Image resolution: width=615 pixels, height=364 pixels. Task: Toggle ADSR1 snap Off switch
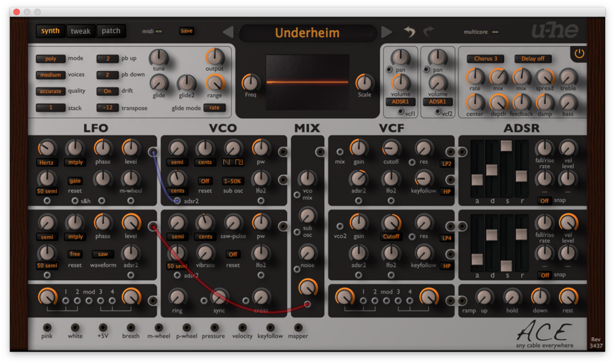(544, 201)
